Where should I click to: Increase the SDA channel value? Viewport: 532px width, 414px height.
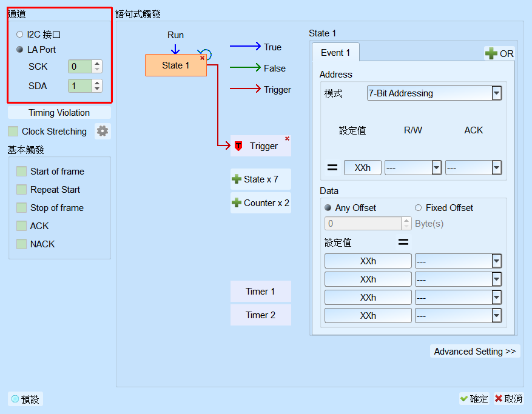[x=97, y=82]
